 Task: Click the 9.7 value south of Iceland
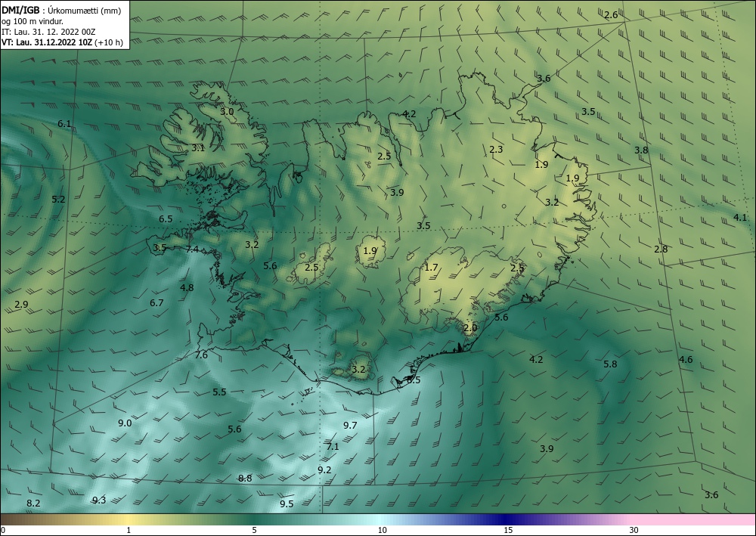pos(350,425)
